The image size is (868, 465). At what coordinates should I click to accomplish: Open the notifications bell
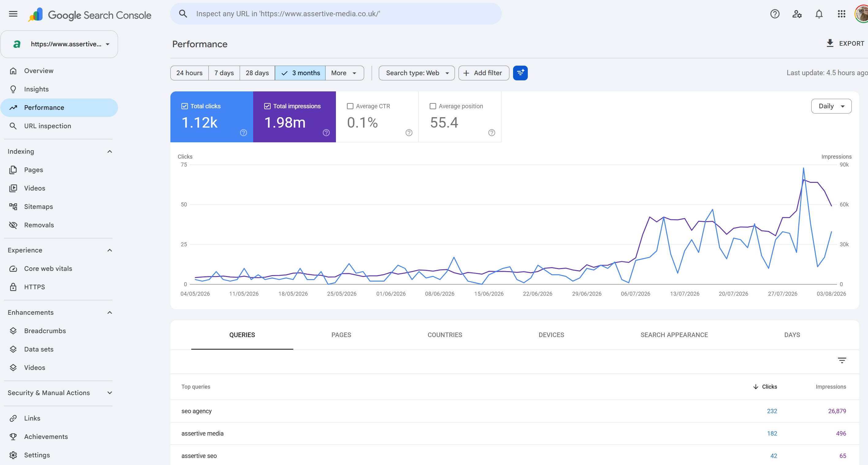pyautogui.click(x=819, y=14)
